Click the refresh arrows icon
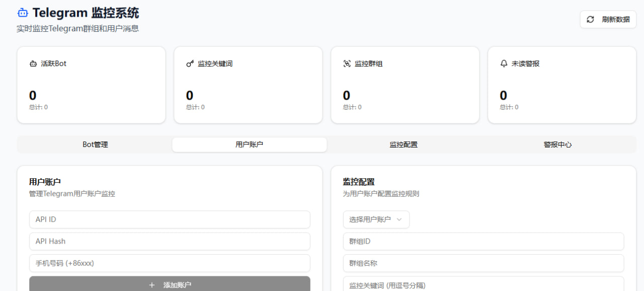This screenshot has width=644, height=291. click(x=591, y=20)
